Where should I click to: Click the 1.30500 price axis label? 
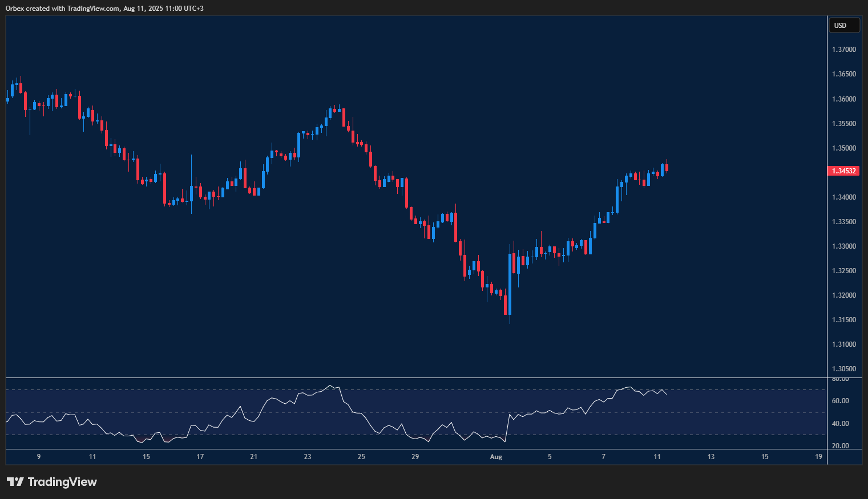point(843,369)
